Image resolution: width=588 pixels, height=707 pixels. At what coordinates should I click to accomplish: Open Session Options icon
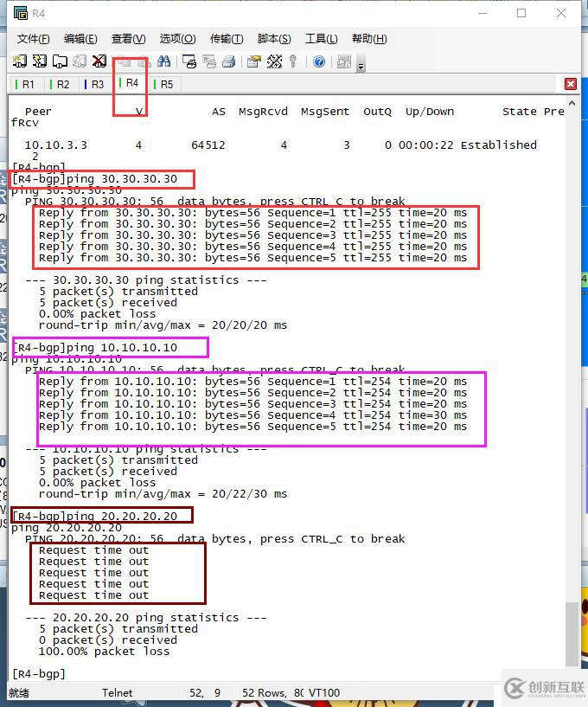pyautogui.click(x=254, y=61)
